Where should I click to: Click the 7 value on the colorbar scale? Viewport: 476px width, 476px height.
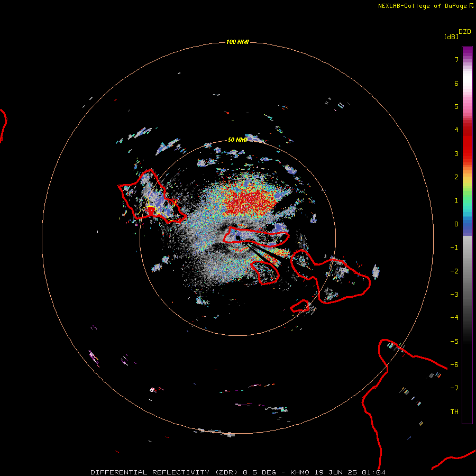click(456, 59)
